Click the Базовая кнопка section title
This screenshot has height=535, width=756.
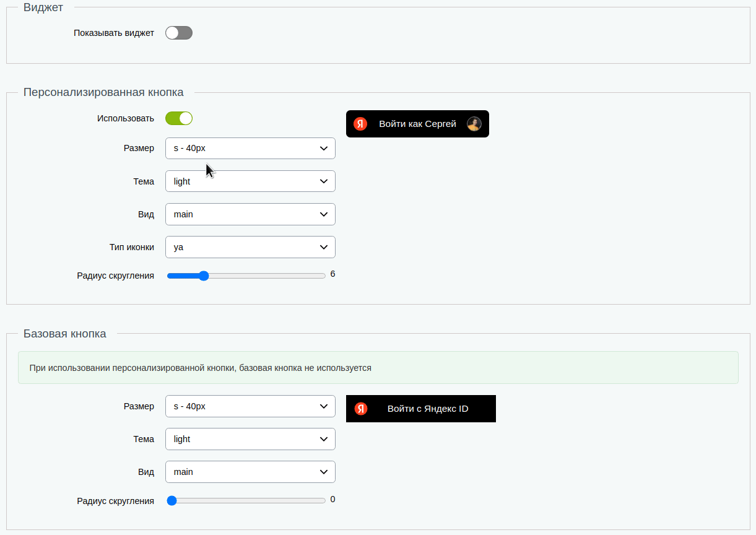click(64, 333)
